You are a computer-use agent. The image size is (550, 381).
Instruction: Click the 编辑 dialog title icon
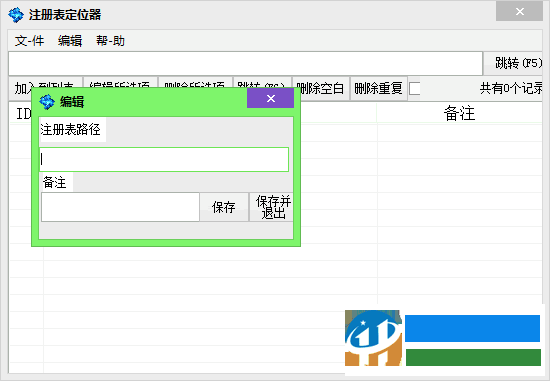(x=47, y=102)
